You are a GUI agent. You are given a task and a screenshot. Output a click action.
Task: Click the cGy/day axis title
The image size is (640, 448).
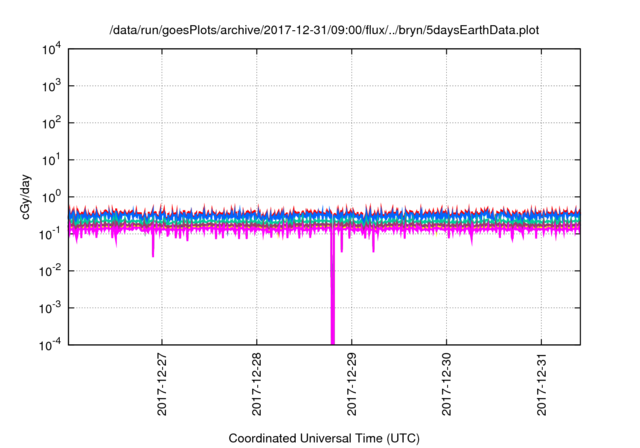(26, 197)
